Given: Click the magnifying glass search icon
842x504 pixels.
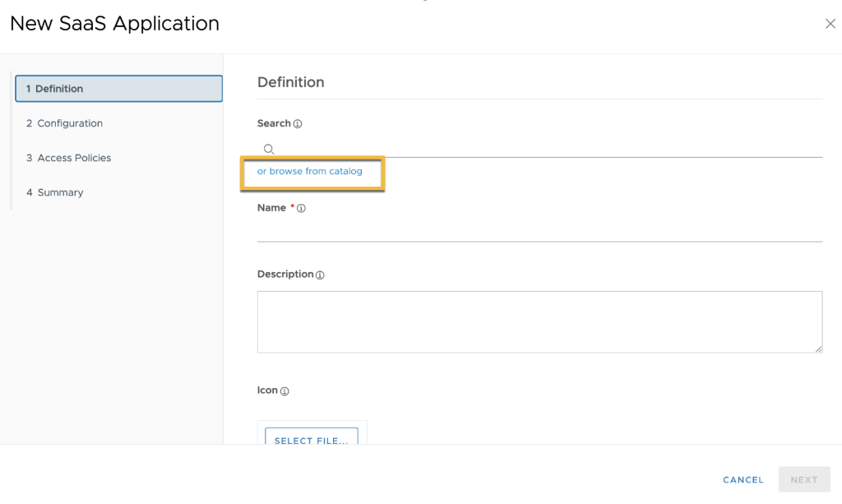Looking at the screenshot, I should (x=268, y=149).
